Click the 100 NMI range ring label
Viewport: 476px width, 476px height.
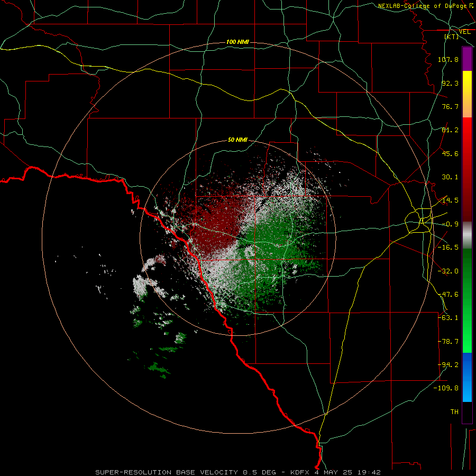(x=237, y=42)
